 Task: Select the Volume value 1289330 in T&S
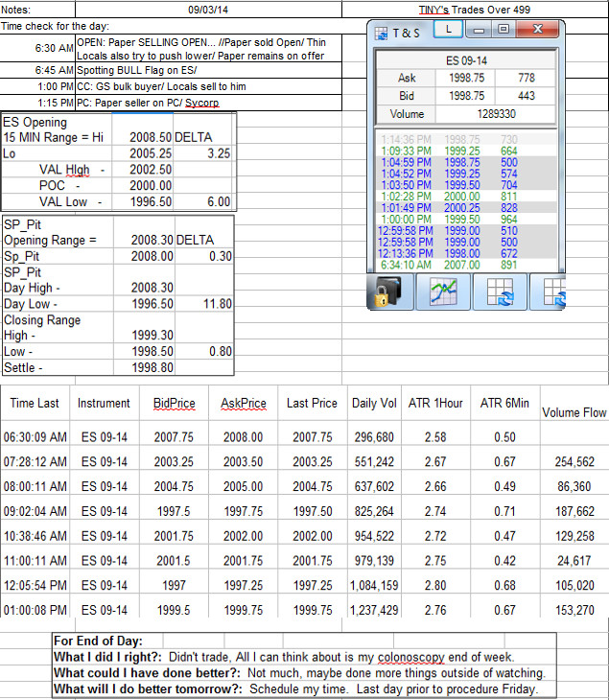tap(496, 114)
